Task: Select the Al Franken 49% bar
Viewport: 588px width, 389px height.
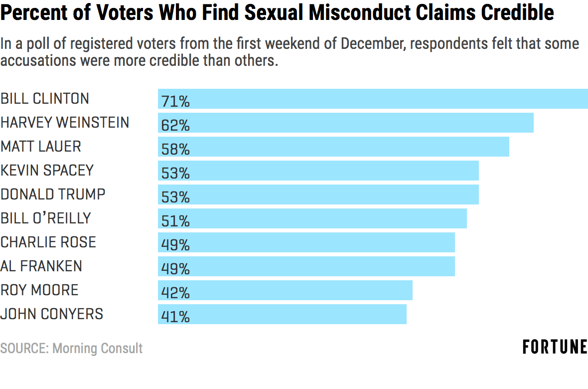Action: click(x=306, y=266)
